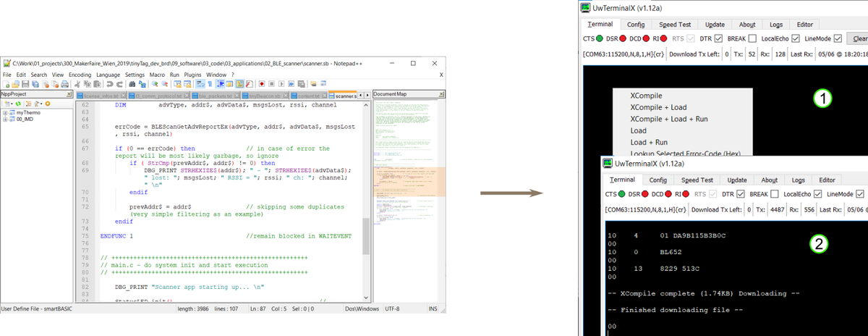
Task: Click green refresh icon in NppProject panel
Action: click(18, 104)
